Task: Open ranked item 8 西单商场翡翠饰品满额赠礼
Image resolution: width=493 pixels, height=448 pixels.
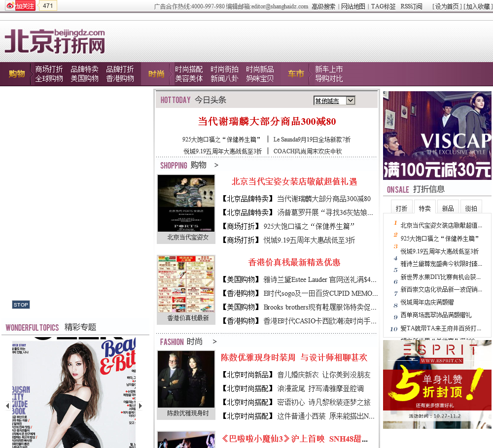Action: [436, 315]
